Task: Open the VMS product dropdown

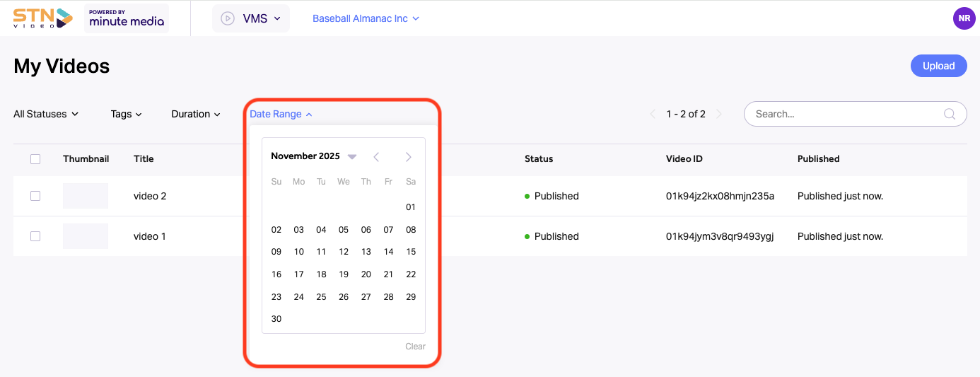Action: coord(251,18)
